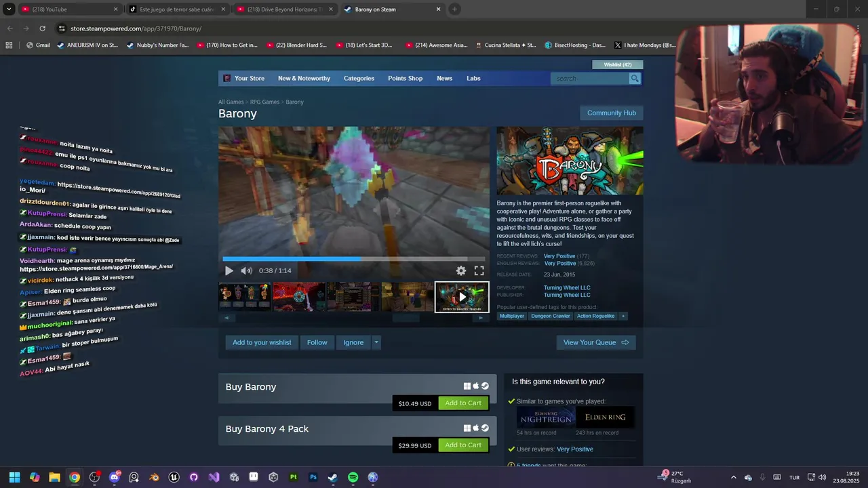The image size is (868, 488).
Task: Select the Intro to Barony trailer thumbnail
Action: coord(462,297)
